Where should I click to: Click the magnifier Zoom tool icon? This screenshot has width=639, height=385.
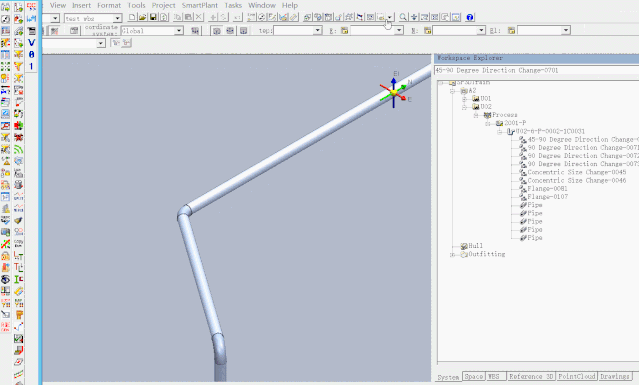(x=403, y=17)
